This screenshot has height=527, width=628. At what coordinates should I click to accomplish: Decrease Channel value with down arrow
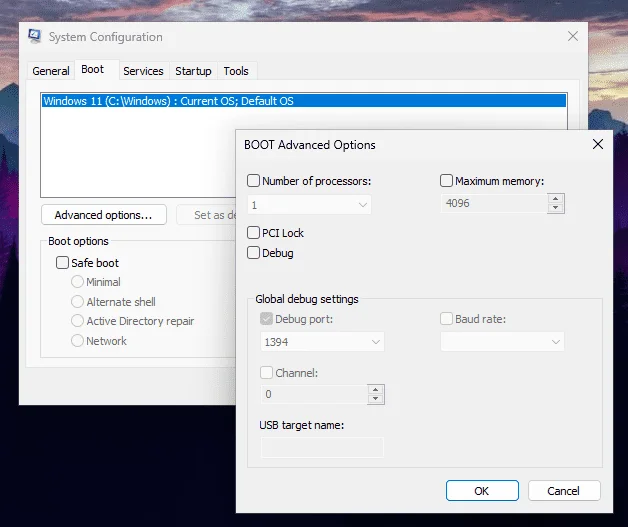(375, 399)
